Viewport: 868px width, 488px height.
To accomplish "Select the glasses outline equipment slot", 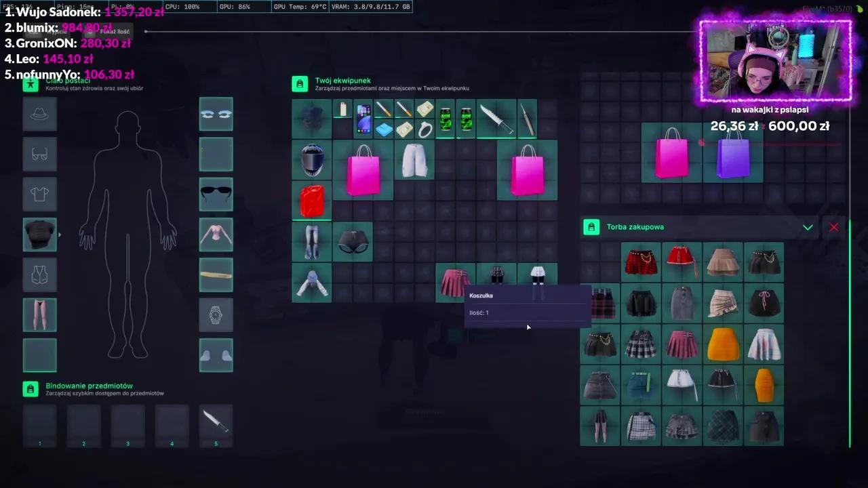I will (39, 154).
